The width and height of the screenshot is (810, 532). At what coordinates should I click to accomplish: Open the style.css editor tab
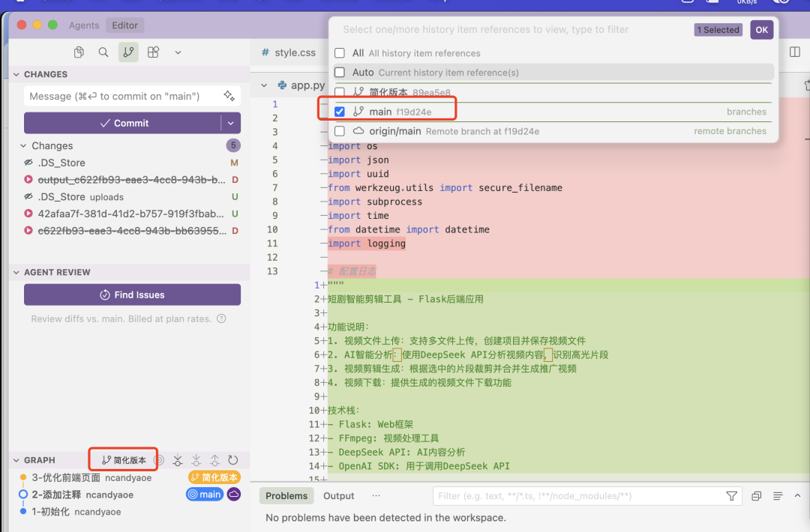pos(288,52)
